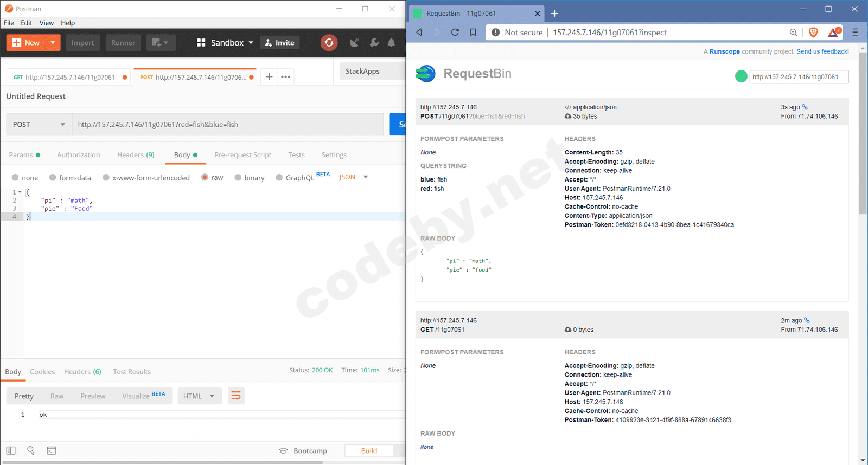Open a new browser tab
Image resolution: width=868 pixels, height=465 pixels.
pos(554,14)
